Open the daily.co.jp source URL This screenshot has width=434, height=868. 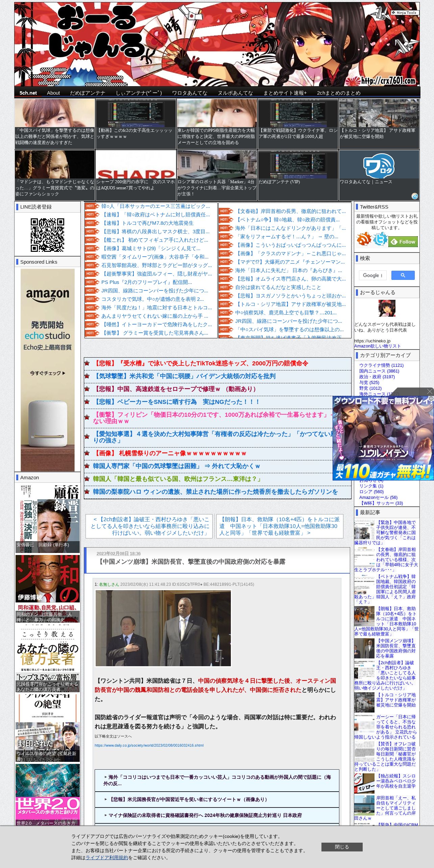(x=149, y=745)
